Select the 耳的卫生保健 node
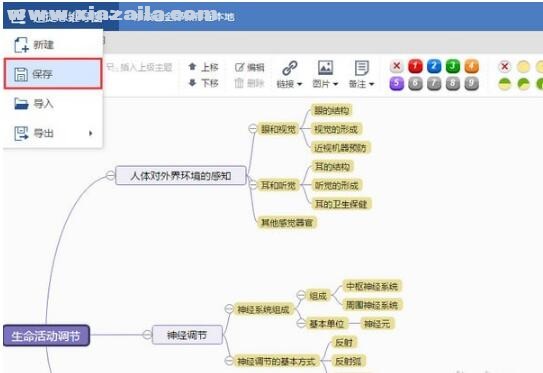 tap(341, 204)
